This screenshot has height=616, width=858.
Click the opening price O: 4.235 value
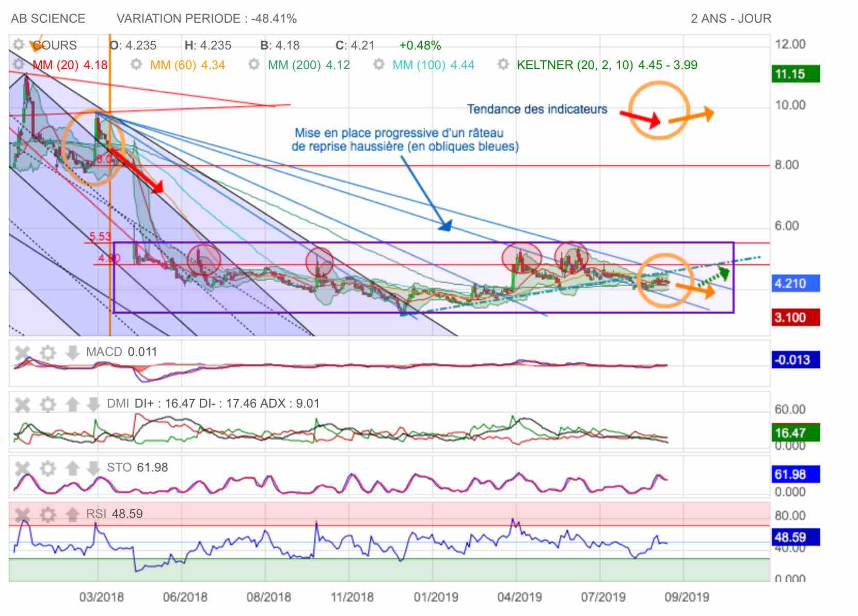[x=133, y=45]
